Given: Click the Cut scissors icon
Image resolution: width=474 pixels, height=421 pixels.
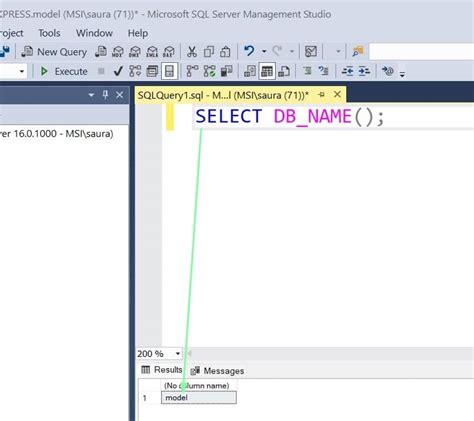Looking at the screenshot, I should (x=192, y=52).
